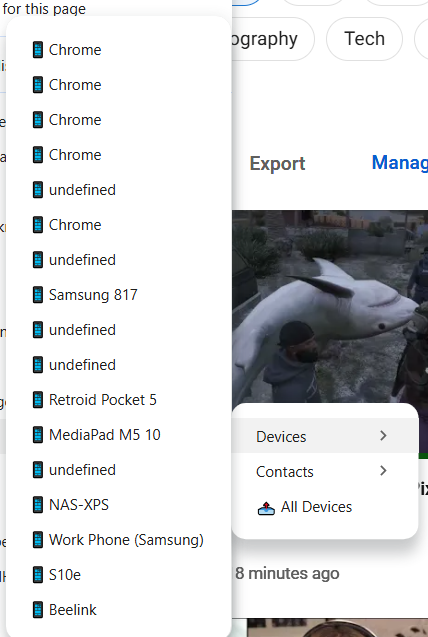Click the phone icon beside Samsung 817
This screenshot has width=428, height=637.
coord(38,295)
